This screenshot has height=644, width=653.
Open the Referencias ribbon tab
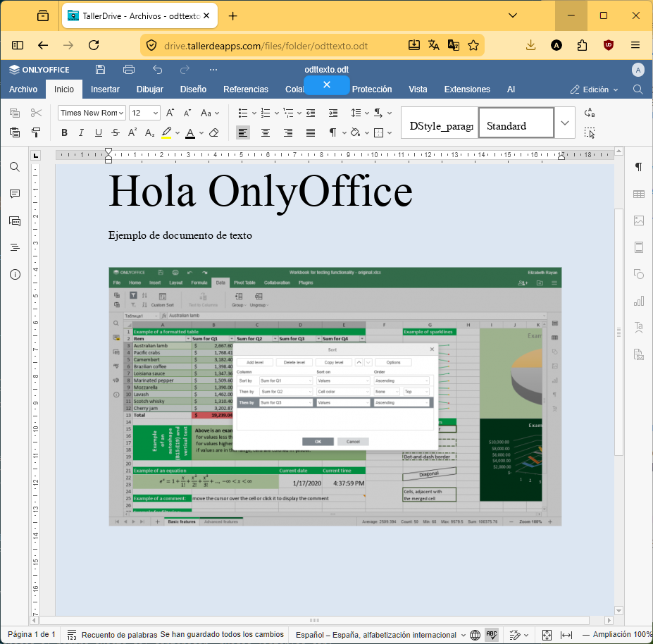(245, 89)
